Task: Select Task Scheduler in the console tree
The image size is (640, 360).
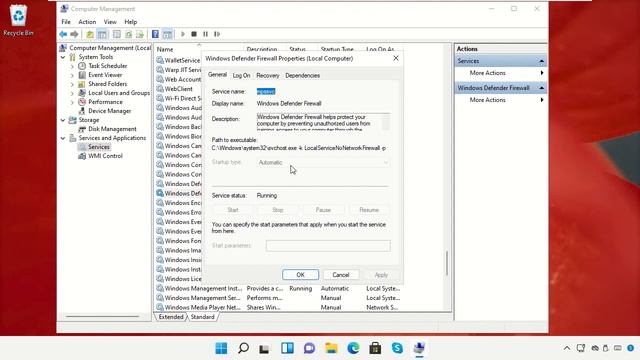Action: [x=107, y=66]
